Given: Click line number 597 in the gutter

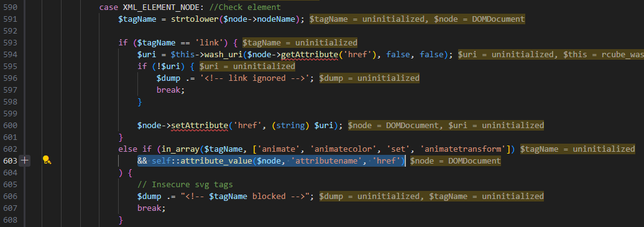Looking at the screenshot, I should (x=11, y=90).
